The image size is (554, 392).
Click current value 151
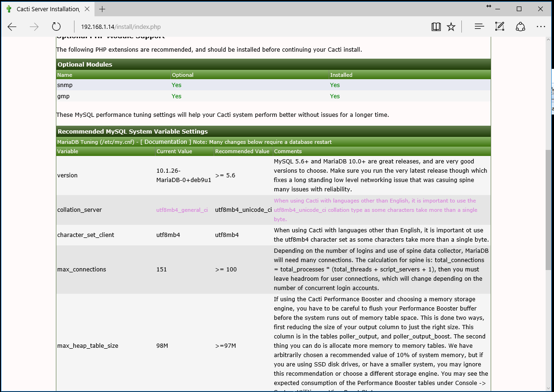[162, 270]
